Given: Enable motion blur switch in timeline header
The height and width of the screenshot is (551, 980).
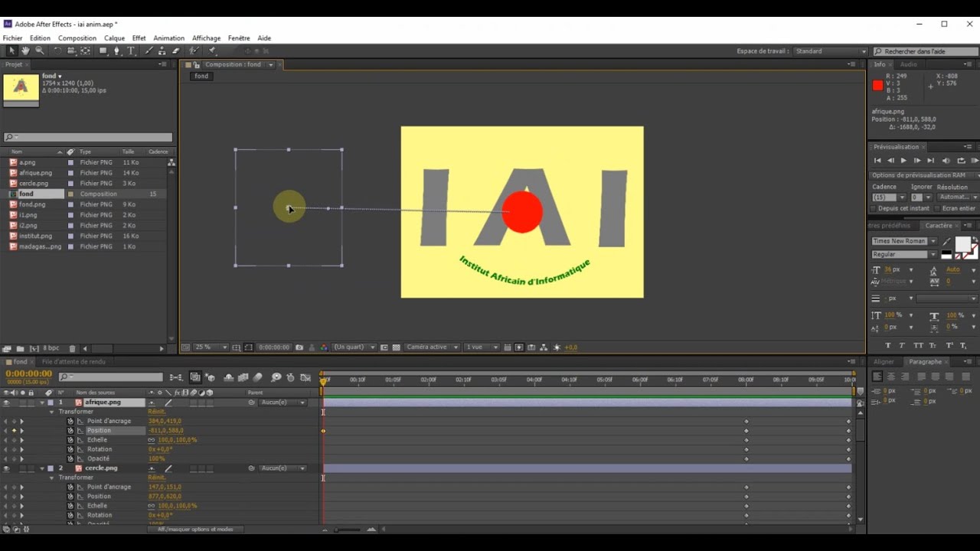Looking at the screenshot, I should (x=258, y=377).
